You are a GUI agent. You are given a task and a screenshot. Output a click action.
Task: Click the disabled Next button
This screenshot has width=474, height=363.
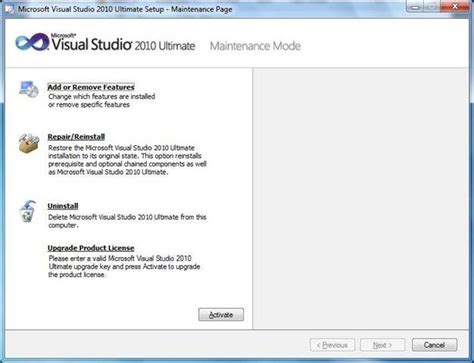[x=382, y=345]
